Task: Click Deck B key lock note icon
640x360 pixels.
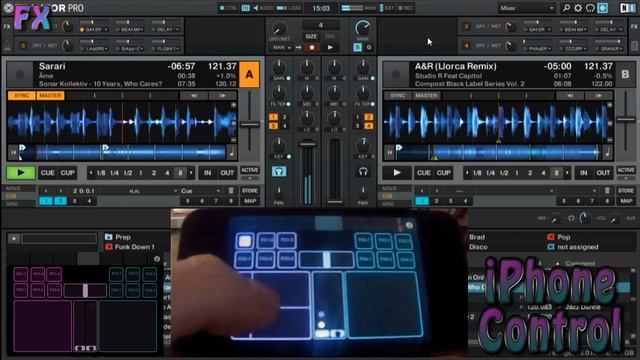Action: click(x=608, y=153)
